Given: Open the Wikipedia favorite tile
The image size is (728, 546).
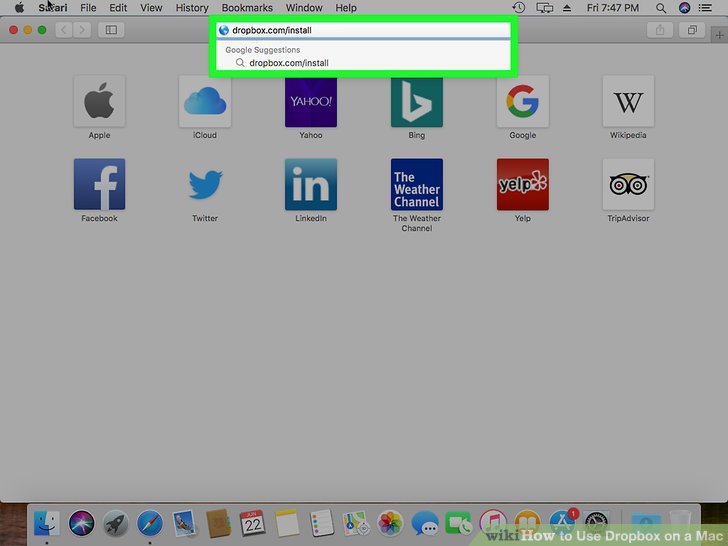Looking at the screenshot, I should 628,101.
